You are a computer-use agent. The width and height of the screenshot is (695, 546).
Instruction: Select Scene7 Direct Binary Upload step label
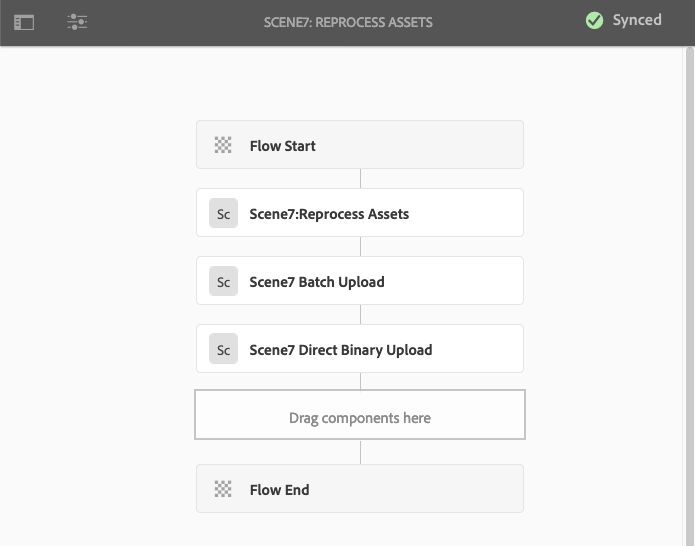340,350
